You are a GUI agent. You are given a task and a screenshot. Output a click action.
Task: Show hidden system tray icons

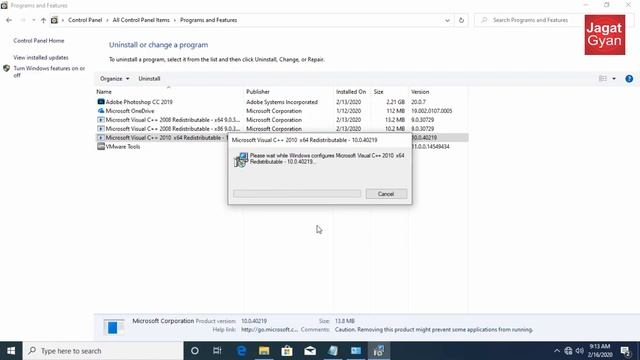pos(557,351)
